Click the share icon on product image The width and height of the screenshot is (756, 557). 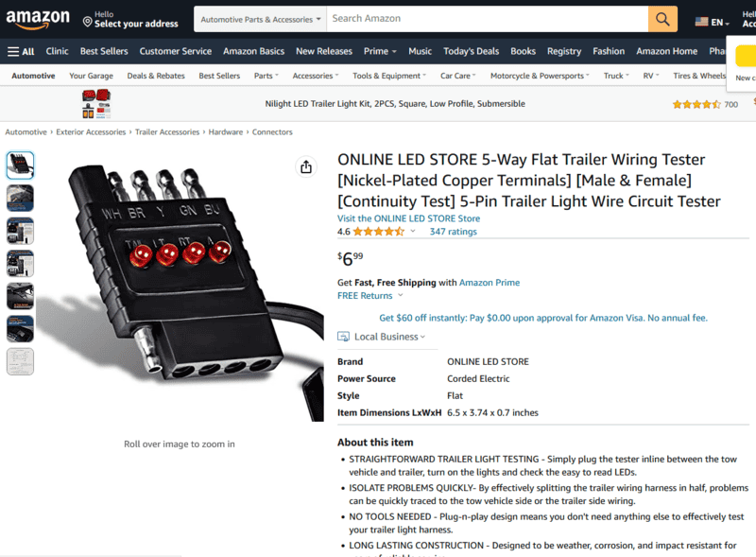306,167
